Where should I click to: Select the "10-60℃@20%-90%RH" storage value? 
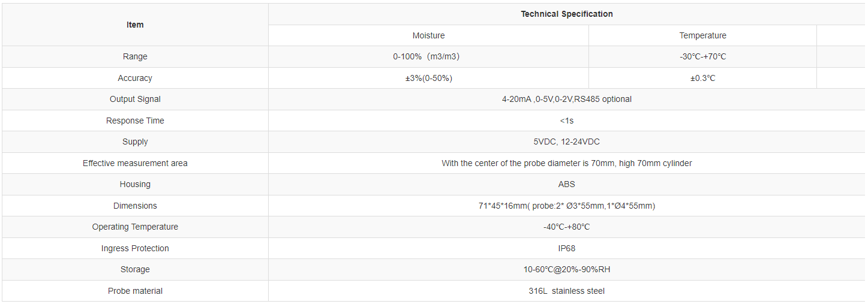coord(566,269)
